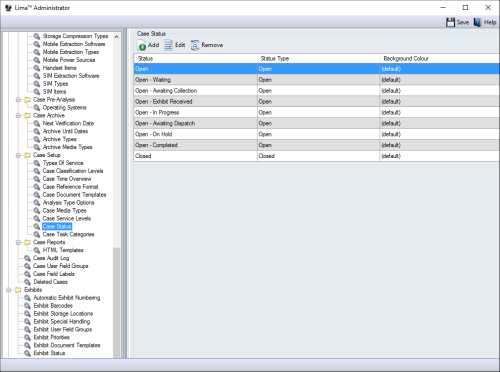Open Analysis Type Options tree item
This screenshot has height=372, width=500.
coord(68,203)
